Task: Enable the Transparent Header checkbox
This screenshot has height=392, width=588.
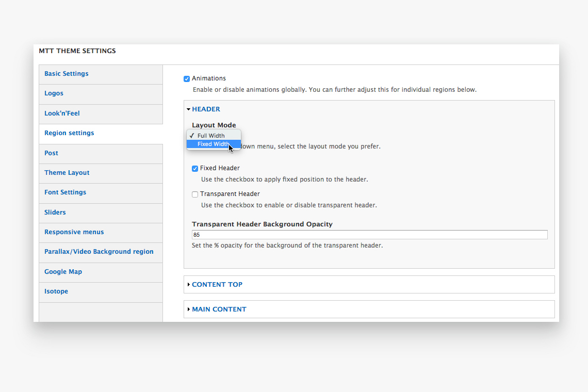Action: [195, 194]
